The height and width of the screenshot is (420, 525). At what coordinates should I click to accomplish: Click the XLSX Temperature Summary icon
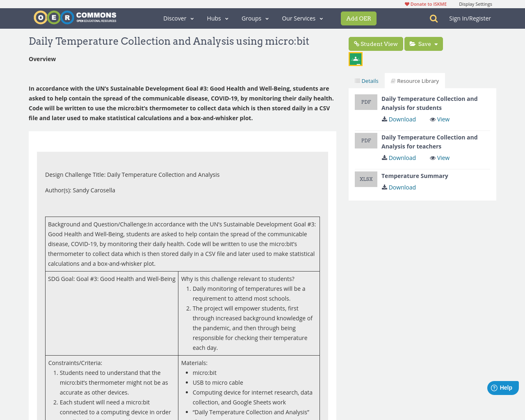point(366,179)
